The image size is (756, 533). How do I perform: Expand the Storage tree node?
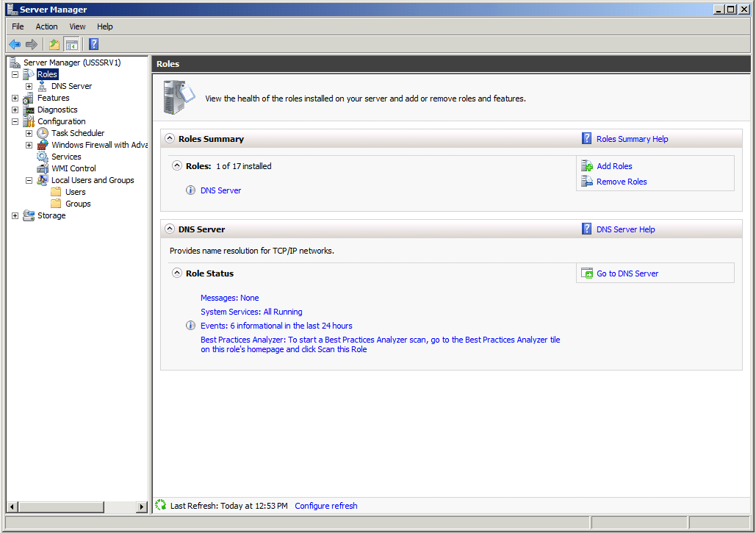[x=15, y=216]
